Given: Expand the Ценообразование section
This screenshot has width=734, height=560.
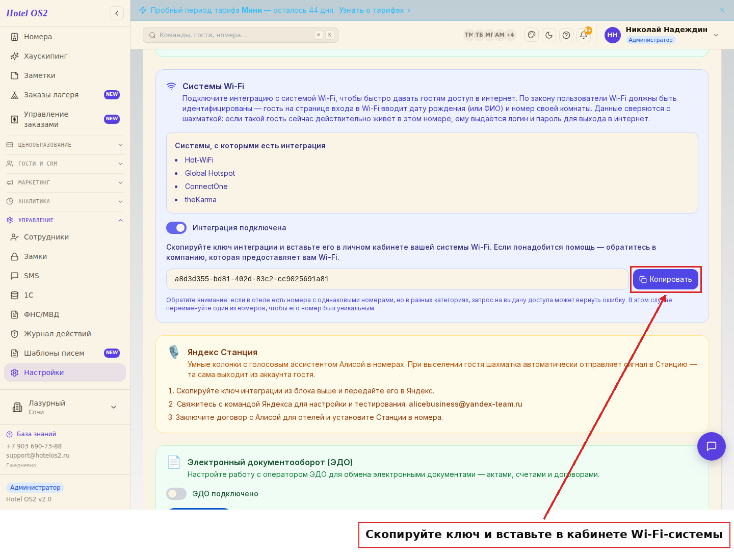Looking at the screenshot, I should pyautogui.click(x=65, y=145).
